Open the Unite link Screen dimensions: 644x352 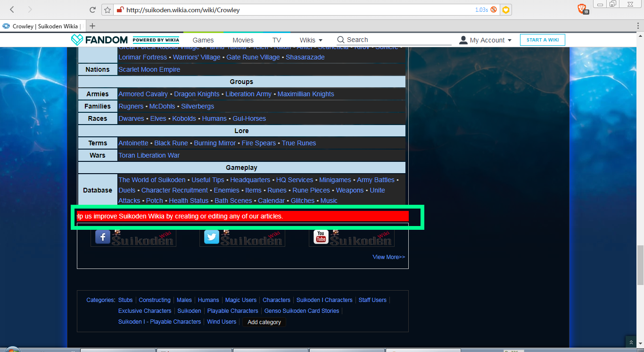pyautogui.click(x=377, y=190)
